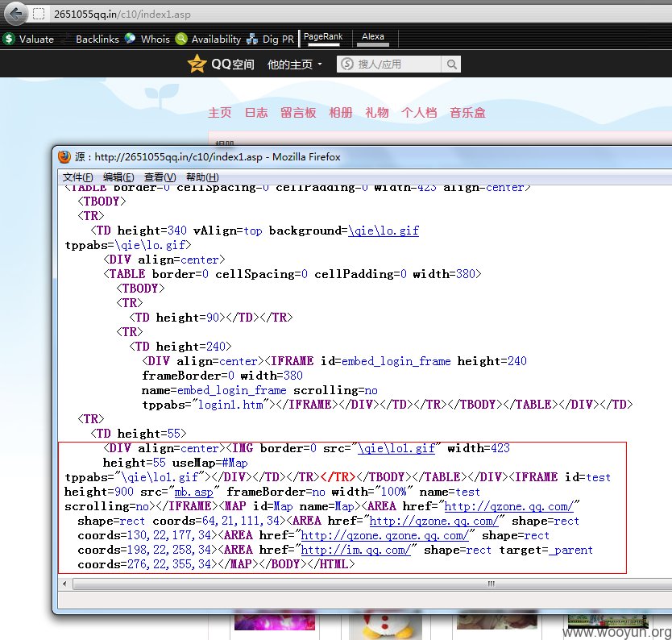Click the site identity icon in address bar

point(39,15)
